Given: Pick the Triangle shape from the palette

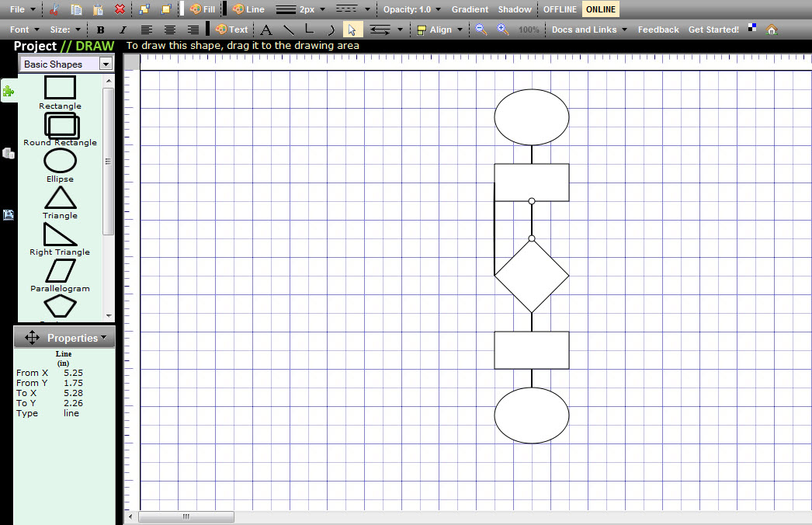Looking at the screenshot, I should pyautogui.click(x=61, y=201).
